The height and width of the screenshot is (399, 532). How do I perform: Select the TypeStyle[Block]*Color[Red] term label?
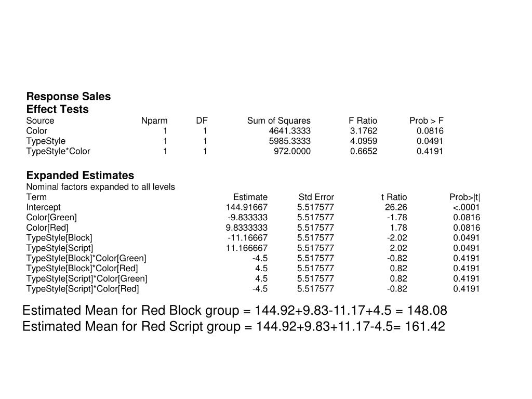[x=82, y=268]
